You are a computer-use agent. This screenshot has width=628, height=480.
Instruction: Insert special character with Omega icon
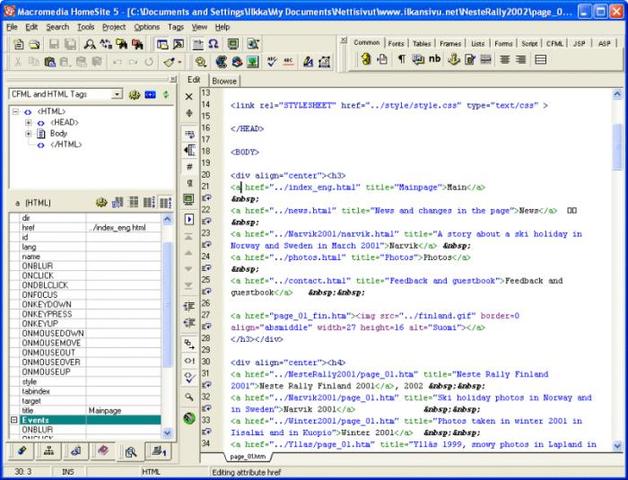(x=213, y=44)
